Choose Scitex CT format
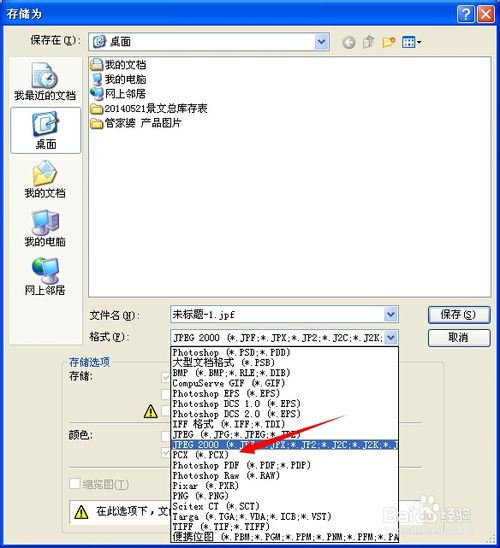Screen dimensions: 500x548 click(x=284, y=506)
